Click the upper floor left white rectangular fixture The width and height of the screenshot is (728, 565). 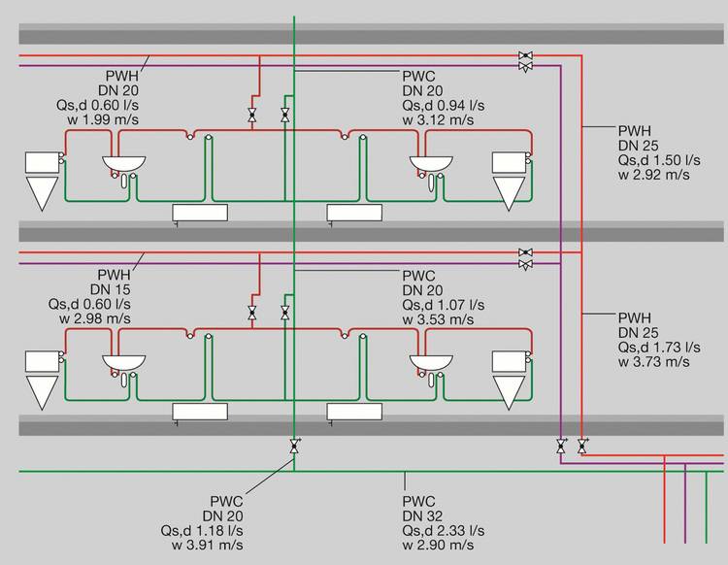click(200, 213)
